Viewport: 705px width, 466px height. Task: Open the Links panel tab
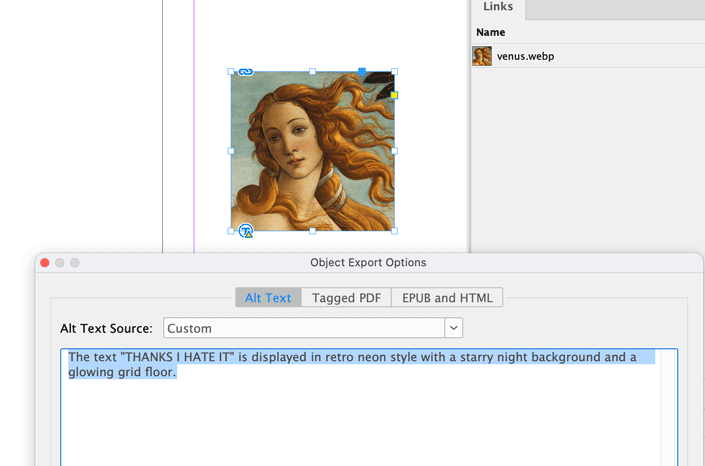[498, 7]
